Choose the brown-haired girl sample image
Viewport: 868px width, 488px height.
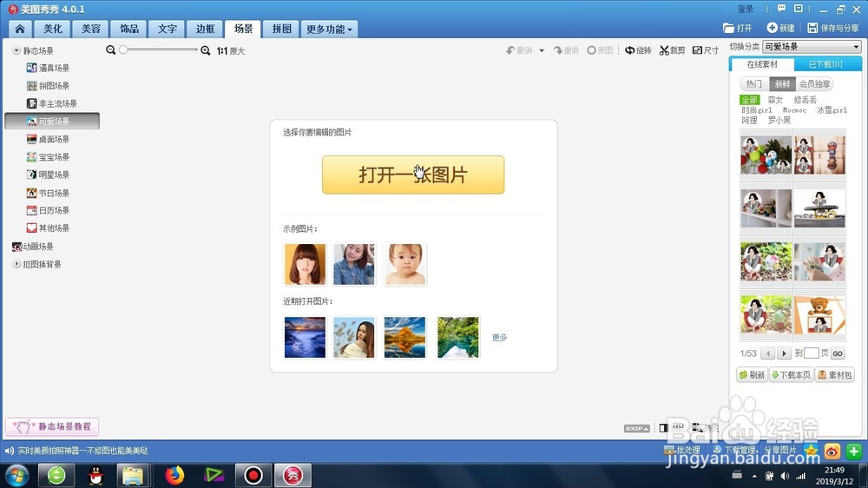(x=305, y=264)
